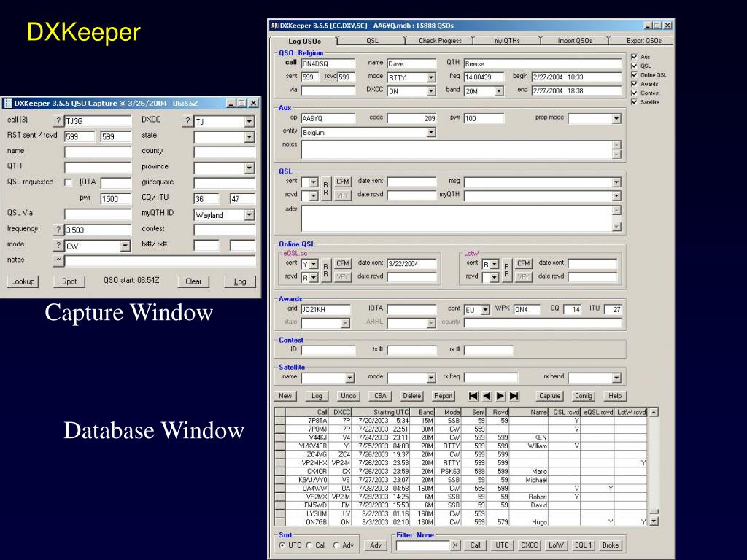747x560 pixels.
Task: Click the DXCC question mark button in Capture
Action: point(187,121)
